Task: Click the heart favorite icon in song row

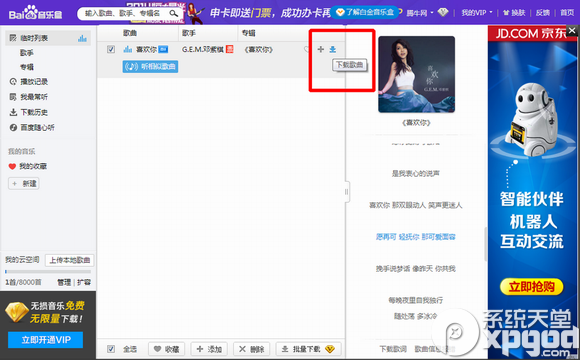Action: [307, 49]
